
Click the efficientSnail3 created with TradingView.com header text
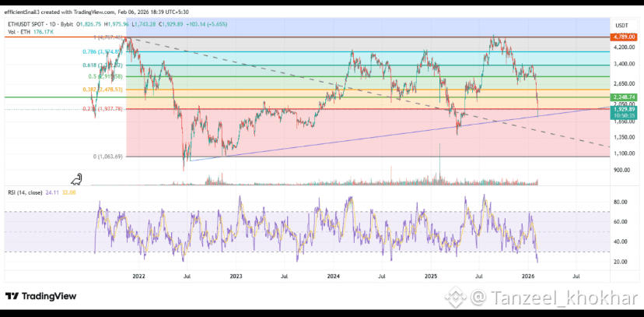pyautogui.click(x=97, y=12)
